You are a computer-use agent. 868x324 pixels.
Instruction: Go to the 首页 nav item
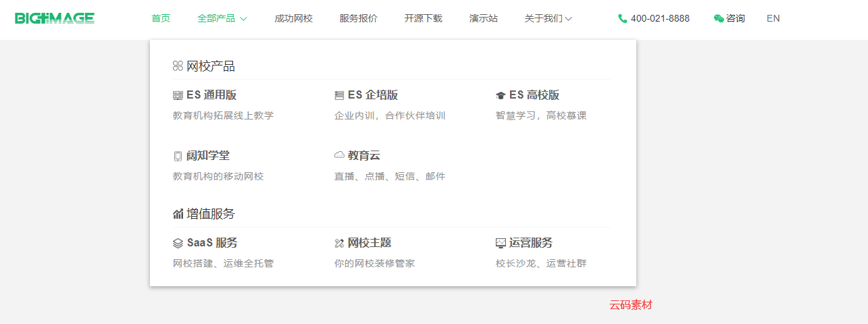click(x=161, y=19)
